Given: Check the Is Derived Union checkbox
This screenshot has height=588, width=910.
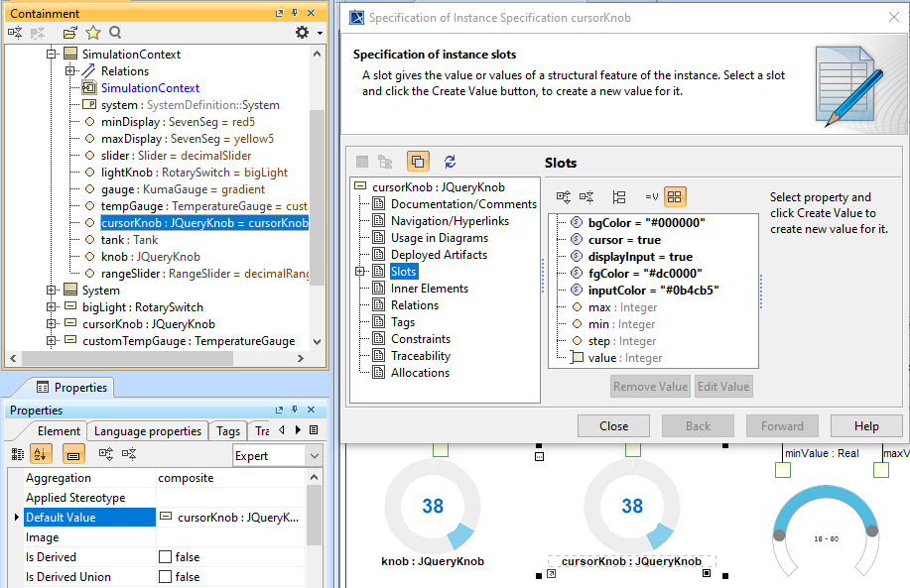Looking at the screenshot, I should [165, 577].
